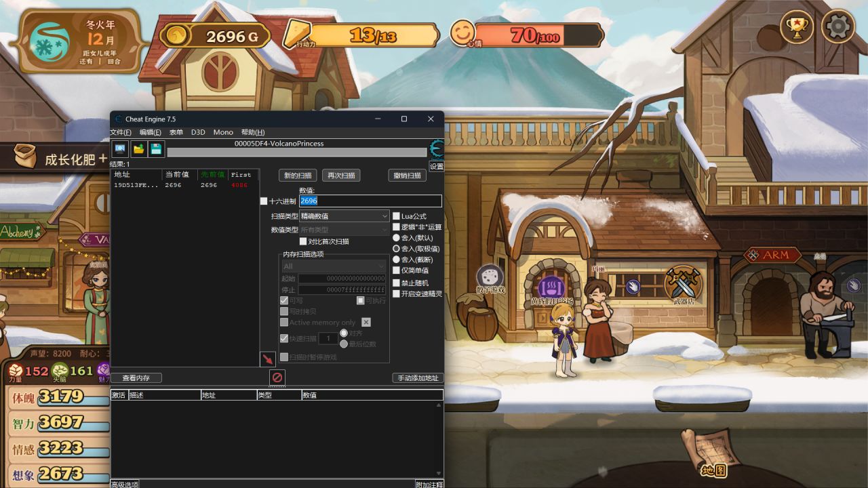Toggle the 逻辑"非"运算 checkbox

(396, 227)
